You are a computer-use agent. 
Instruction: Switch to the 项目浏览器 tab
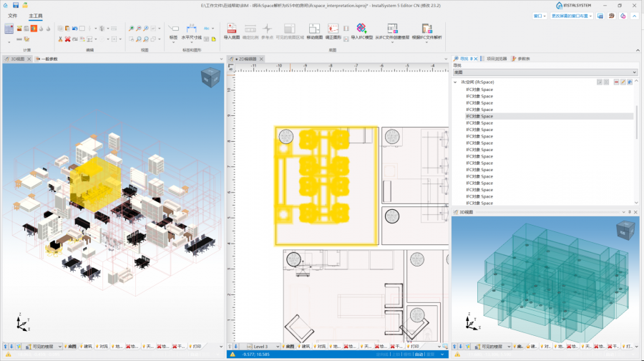[496, 59]
